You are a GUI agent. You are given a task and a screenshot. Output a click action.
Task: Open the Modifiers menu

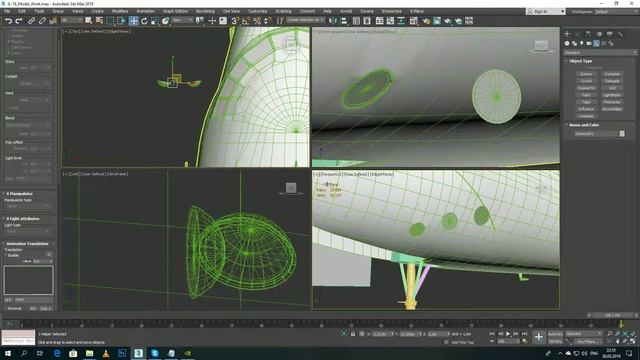(120, 11)
